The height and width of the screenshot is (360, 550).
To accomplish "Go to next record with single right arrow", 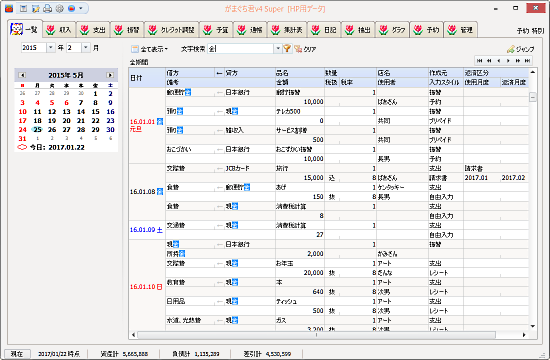I will [x=508, y=61].
